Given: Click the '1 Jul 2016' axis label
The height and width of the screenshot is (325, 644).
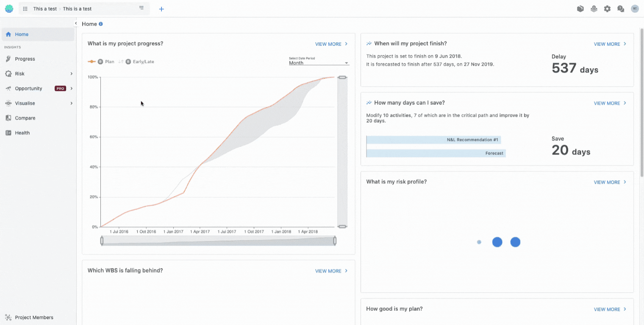Looking at the screenshot, I should tap(119, 232).
